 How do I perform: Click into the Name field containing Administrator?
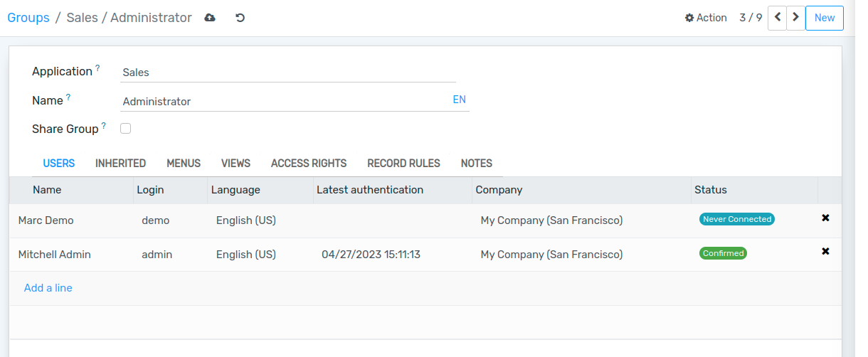coord(285,102)
